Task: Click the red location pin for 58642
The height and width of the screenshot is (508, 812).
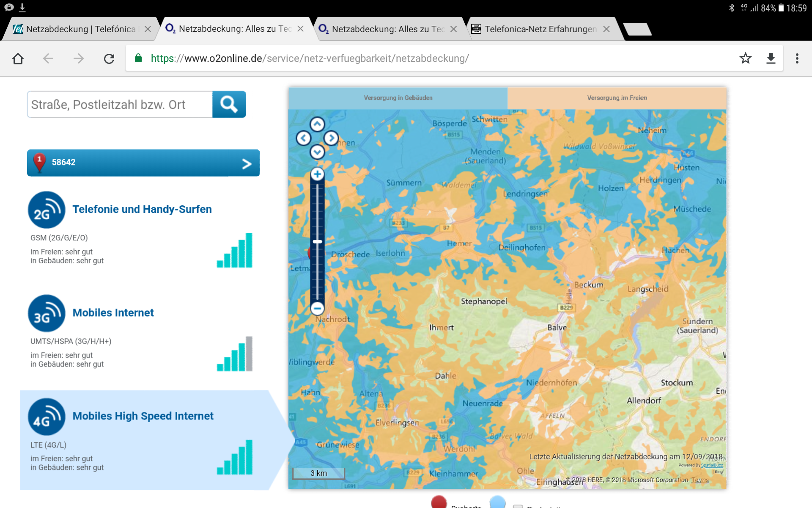Action: tap(39, 163)
